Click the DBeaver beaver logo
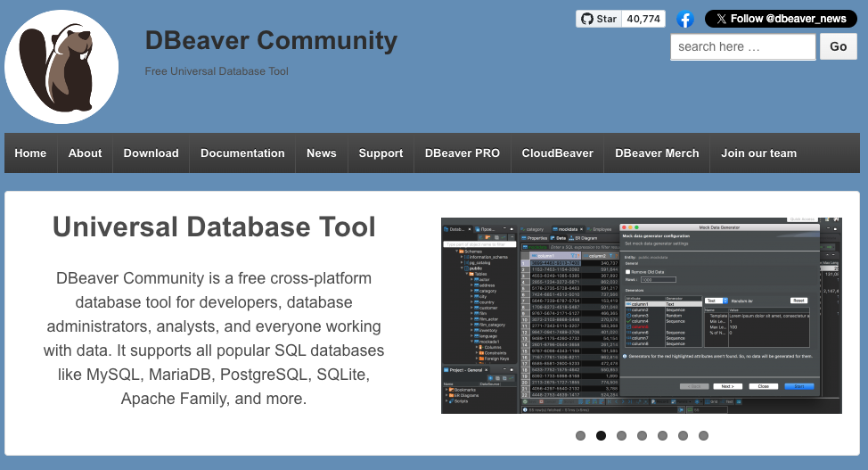This screenshot has height=470, width=868. point(61,67)
